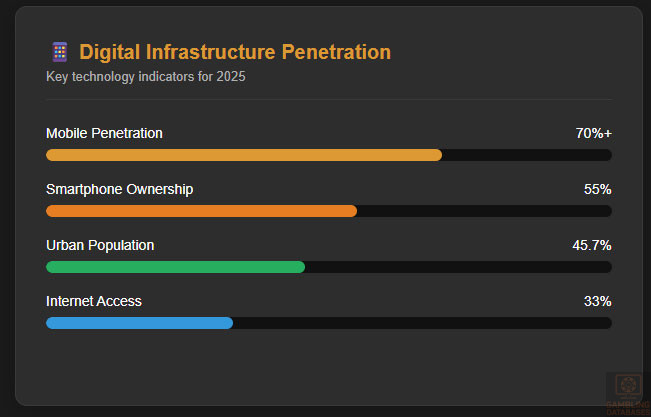This screenshot has width=651, height=417.
Task: Click the dark unfilled Smartphone Ownership track
Action: click(484, 211)
